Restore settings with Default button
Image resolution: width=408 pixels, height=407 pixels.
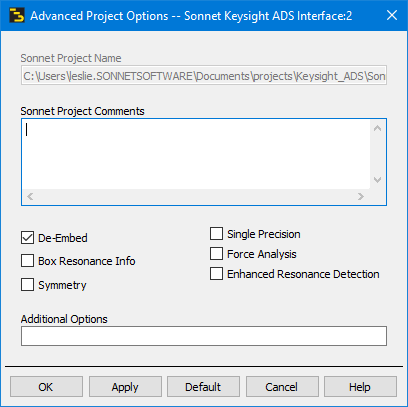click(x=203, y=387)
